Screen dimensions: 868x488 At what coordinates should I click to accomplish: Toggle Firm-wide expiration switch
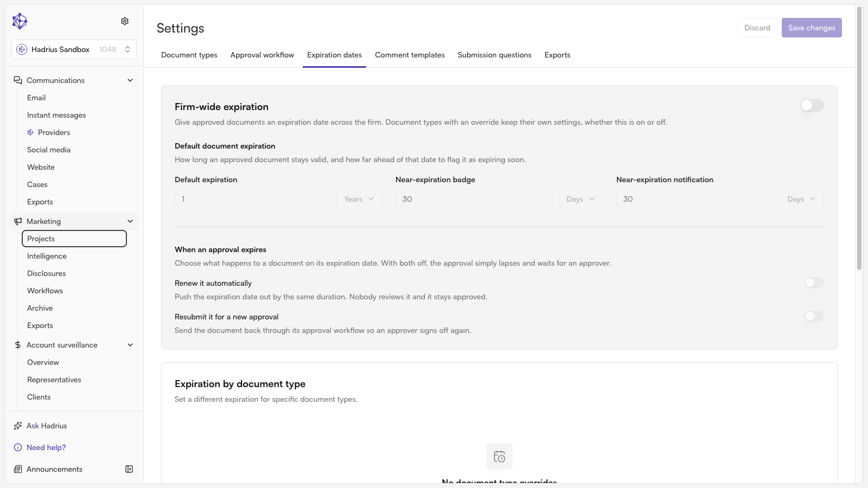(x=812, y=105)
